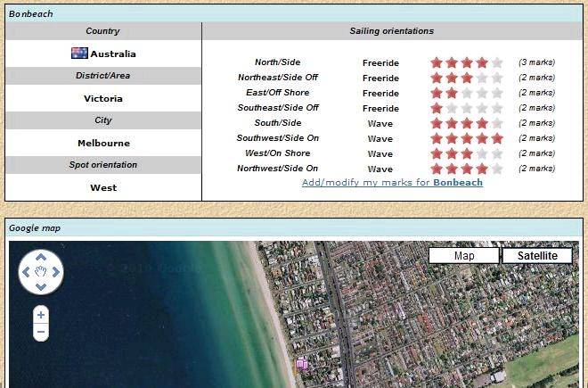Click the Australia flag icon
Image resolution: width=588 pixels, height=388 pixels.
(79, 54)
